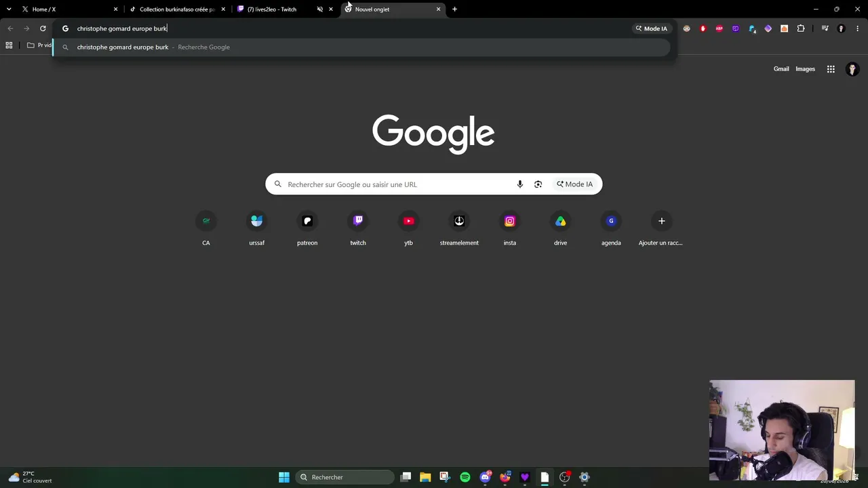868x488 pixels.
Task: Open the Images link
Action: pos(805,69)
